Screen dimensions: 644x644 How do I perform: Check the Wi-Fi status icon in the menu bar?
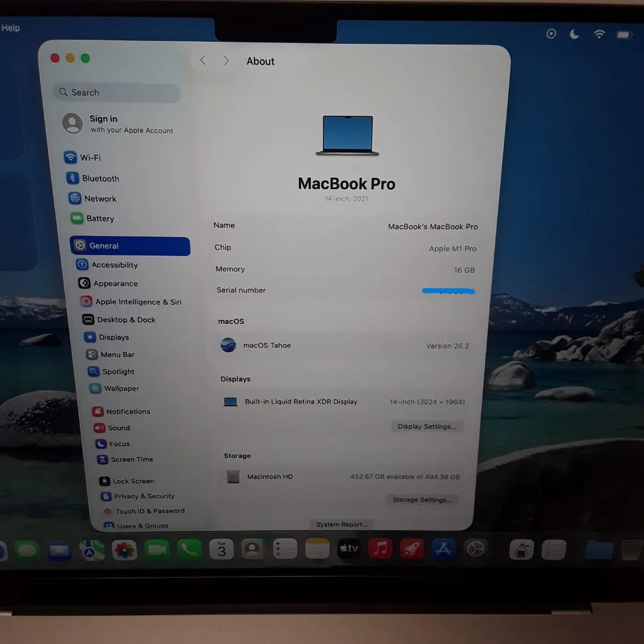point(599,34)
